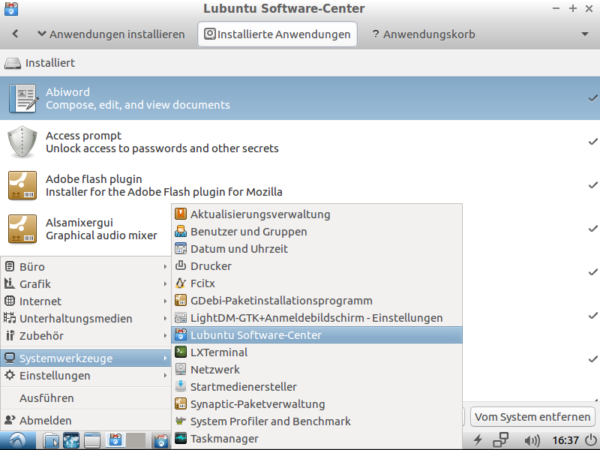Click the checkmark on the Abiword row

[593, 98]
